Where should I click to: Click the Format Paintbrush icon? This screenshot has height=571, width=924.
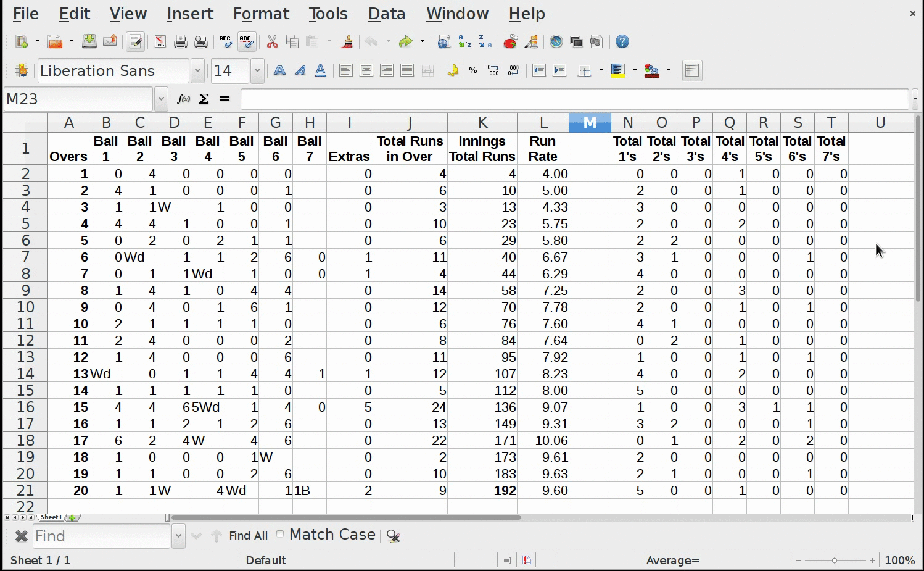[x=347, y=42]
